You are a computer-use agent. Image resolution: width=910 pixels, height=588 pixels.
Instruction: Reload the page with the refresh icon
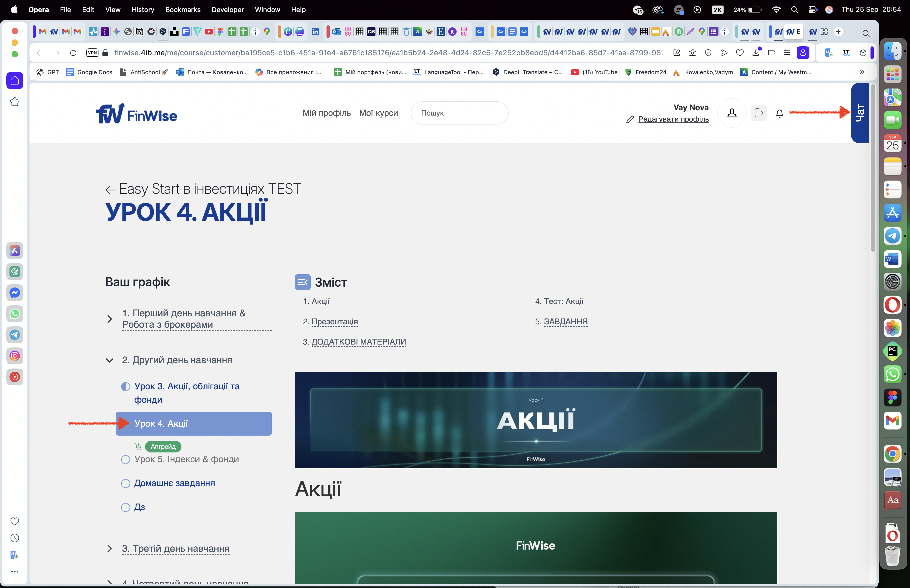pyautogui.click(x=73, y=53)
